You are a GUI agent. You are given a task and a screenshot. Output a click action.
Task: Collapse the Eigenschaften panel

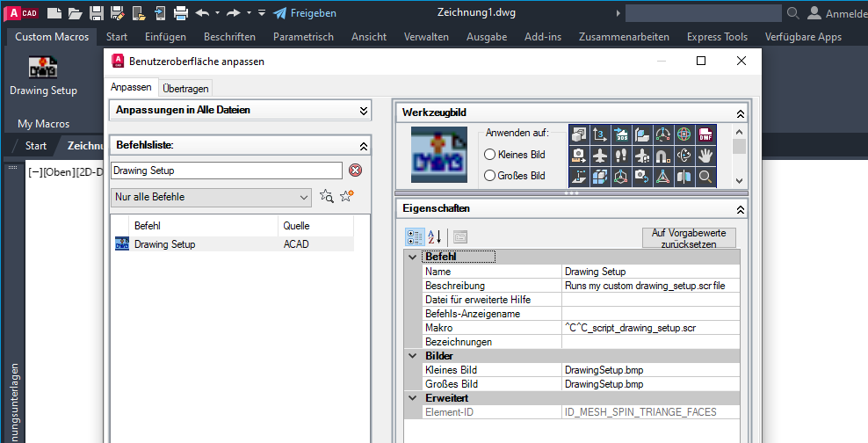pos(740,210)
